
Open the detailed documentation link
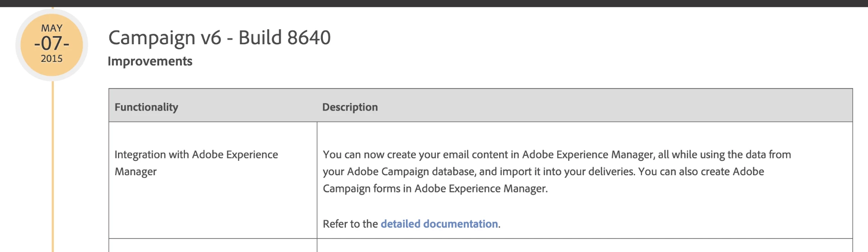tap(439, 224)
